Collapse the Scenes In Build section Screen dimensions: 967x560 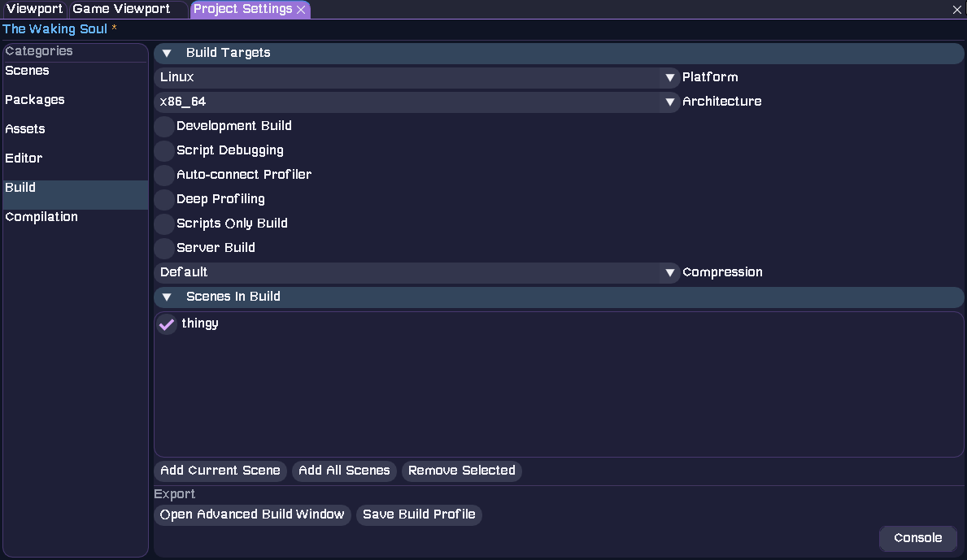tap(167, 297)
